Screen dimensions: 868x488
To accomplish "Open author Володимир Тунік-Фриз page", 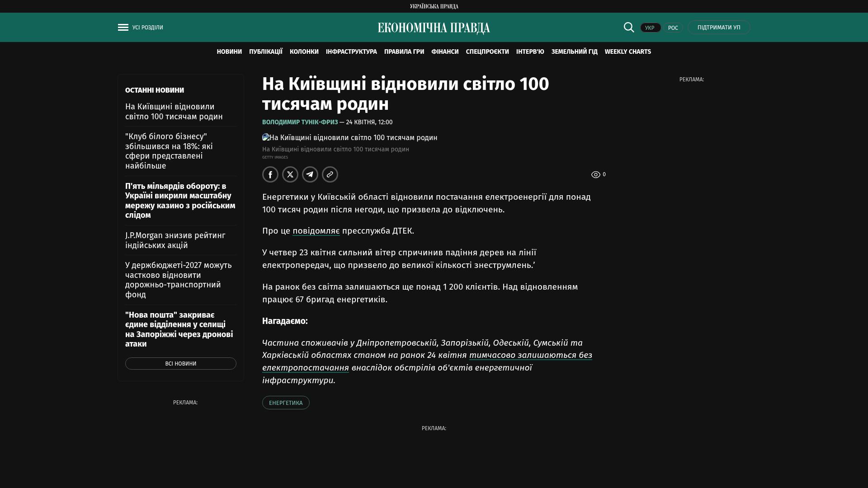I will point(300,122).
